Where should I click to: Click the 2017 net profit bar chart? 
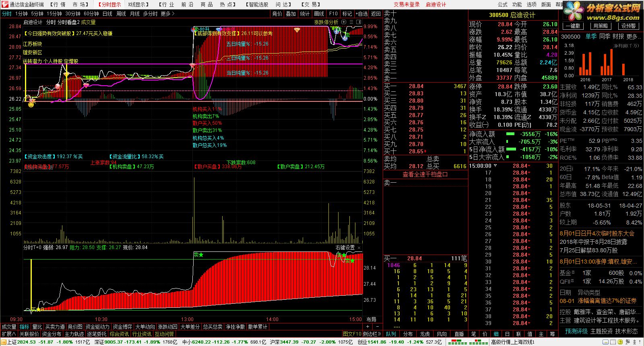point(607,63)
